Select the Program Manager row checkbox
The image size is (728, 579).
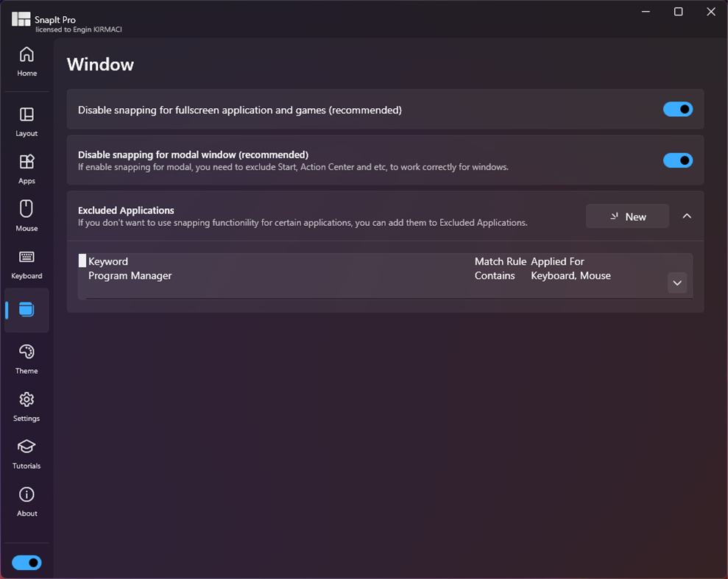coord(82,260)
